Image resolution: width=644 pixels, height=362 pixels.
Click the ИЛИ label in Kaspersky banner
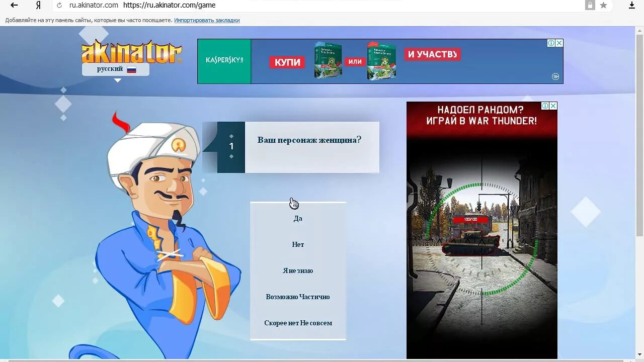tap(355, 62)
